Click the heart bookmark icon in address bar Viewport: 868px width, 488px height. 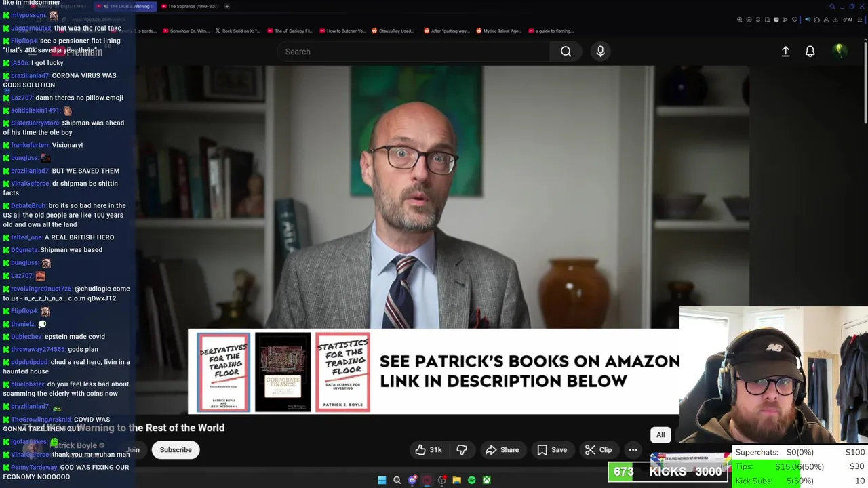(x=795, y=20)
